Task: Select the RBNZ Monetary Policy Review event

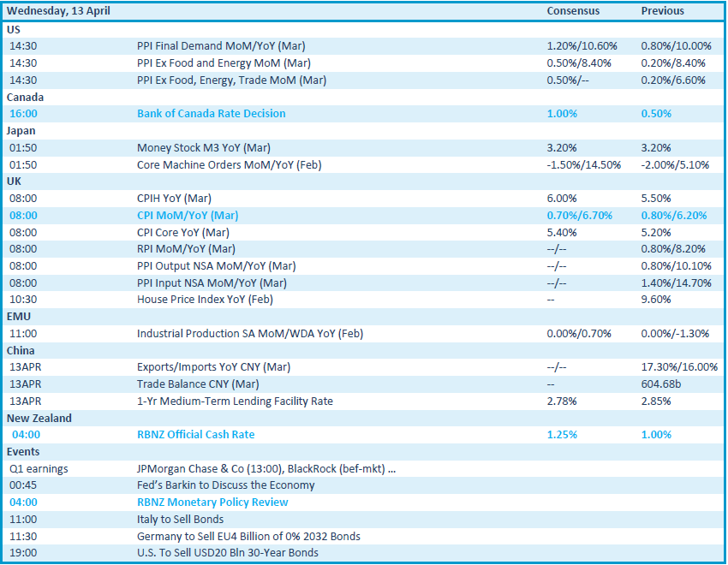Action: coord(212,503)
